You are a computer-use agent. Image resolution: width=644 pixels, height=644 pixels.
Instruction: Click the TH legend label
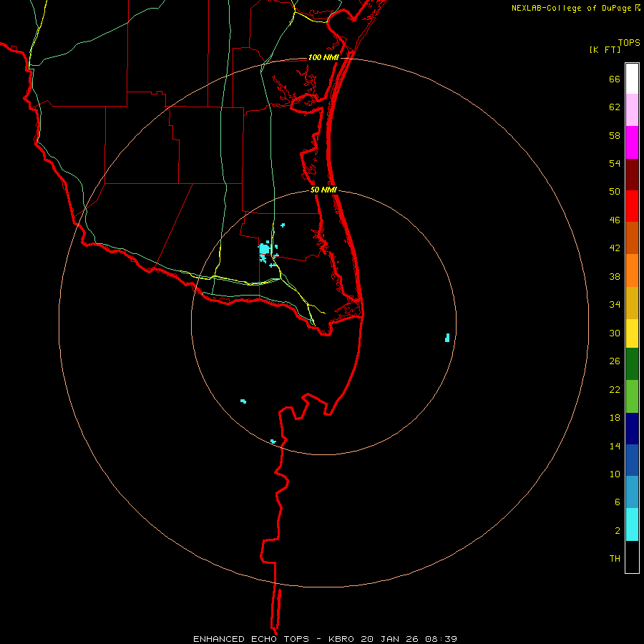(615, 559)
